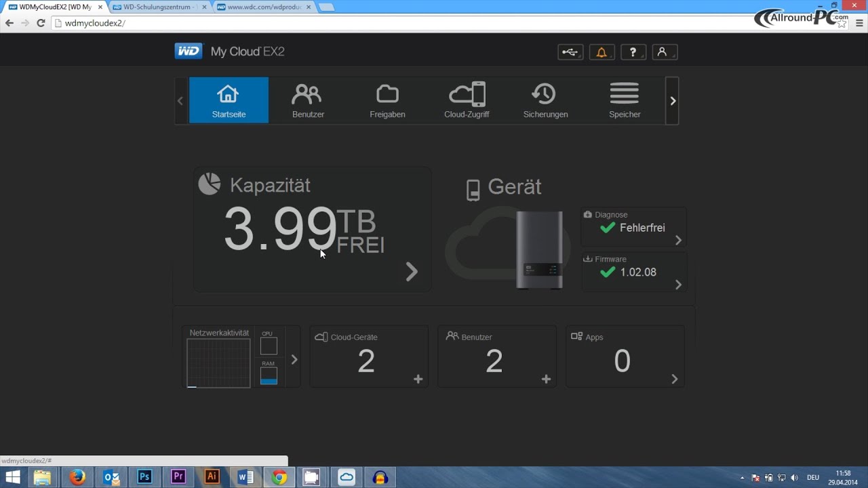Screen dimensions: 868x488
Task: Click the Benutzer count 2
Action: tap(494, 361)
